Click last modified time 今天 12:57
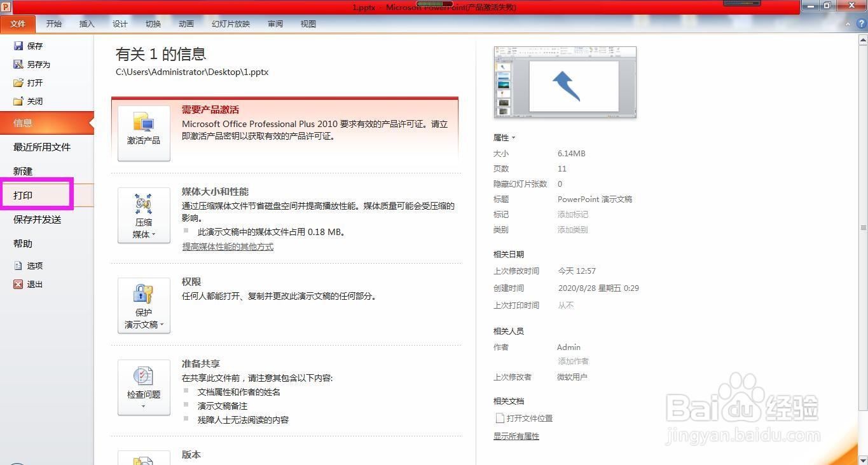868x465 pixels. coord(577,271)
